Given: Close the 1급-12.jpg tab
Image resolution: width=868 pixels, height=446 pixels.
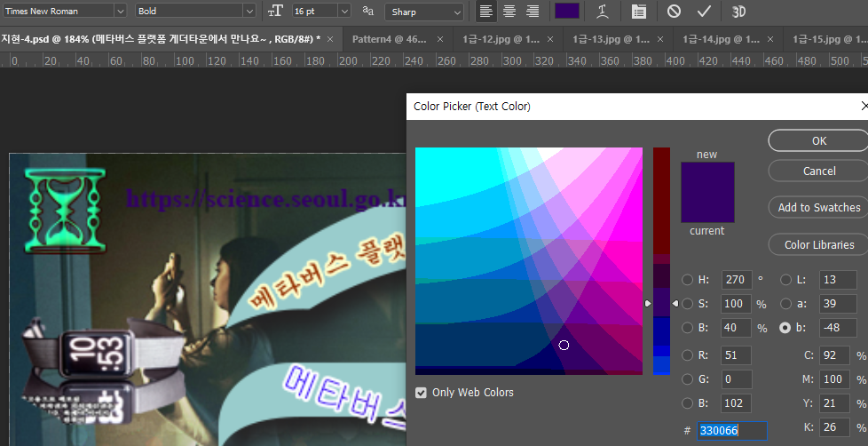Looking at the screenshot, I should (x=550, y=39).
